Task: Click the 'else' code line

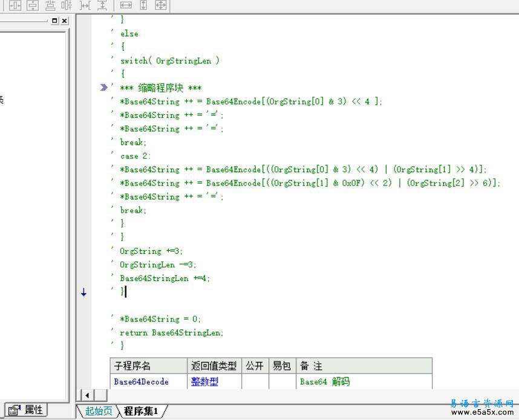Action: pos(129,34)
